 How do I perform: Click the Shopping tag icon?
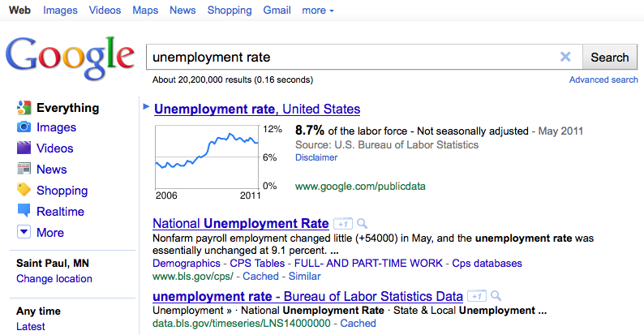click(x=24, y=190)
